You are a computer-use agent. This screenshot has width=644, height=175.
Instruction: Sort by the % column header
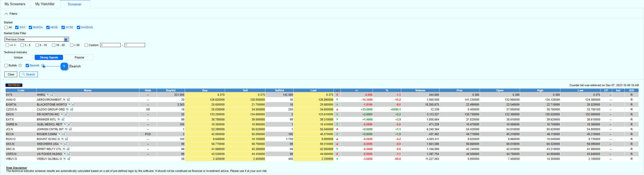click(x=387, y=90)
